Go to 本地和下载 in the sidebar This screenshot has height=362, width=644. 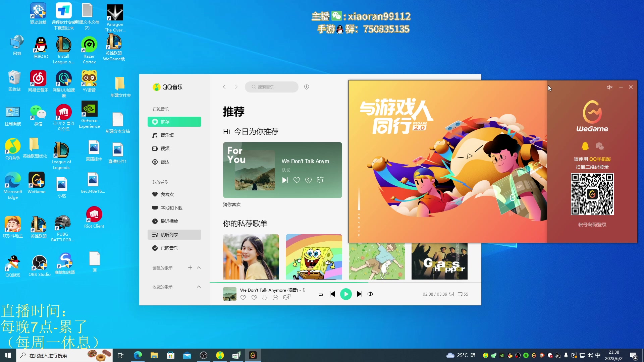[x=174, y=208]
